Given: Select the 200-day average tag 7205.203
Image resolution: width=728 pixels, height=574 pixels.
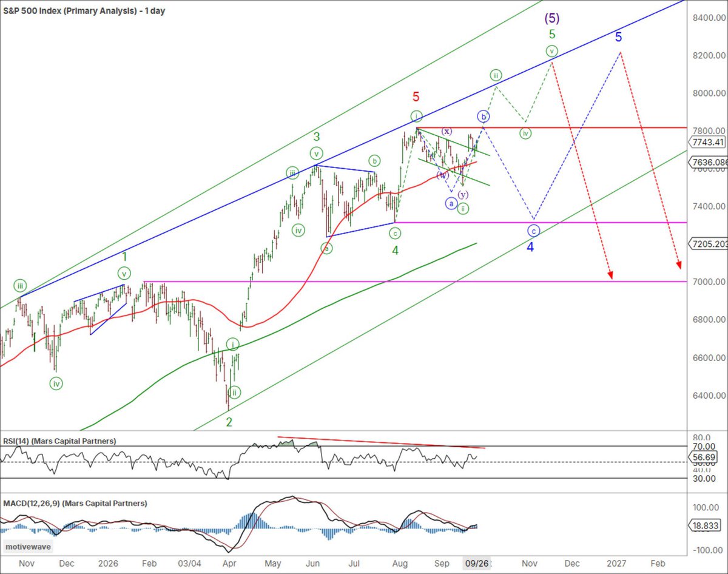Looking at the screenshot, I should coord(709,243).
